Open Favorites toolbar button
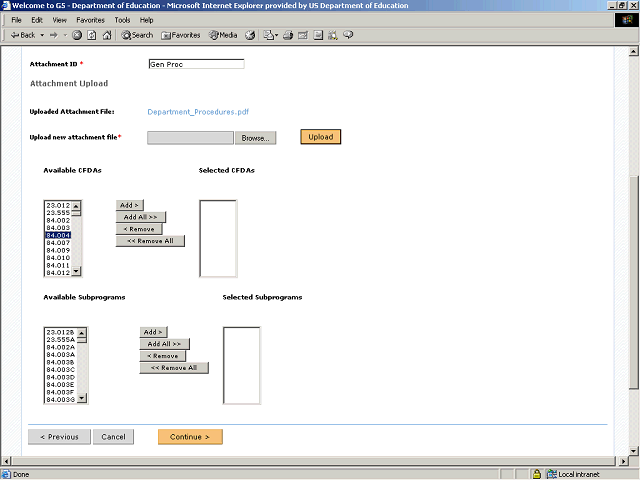This screenshot has width=640, height=480. tap(180, 35)
